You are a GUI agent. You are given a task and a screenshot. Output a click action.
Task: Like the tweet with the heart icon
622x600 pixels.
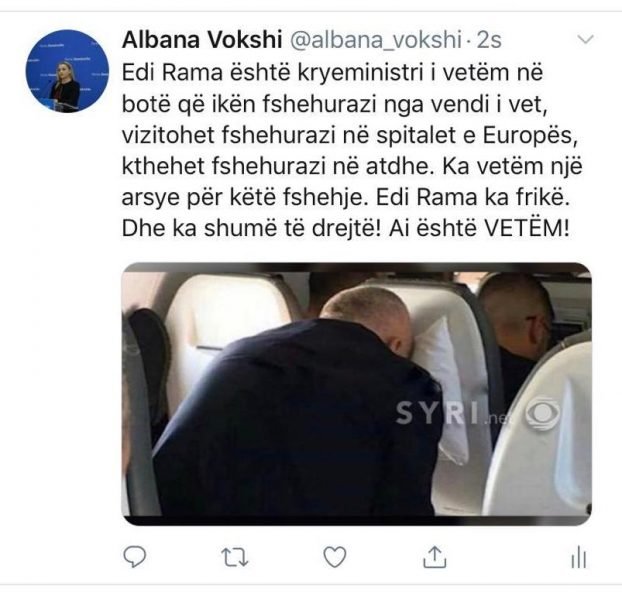click(x=335, y=556)
